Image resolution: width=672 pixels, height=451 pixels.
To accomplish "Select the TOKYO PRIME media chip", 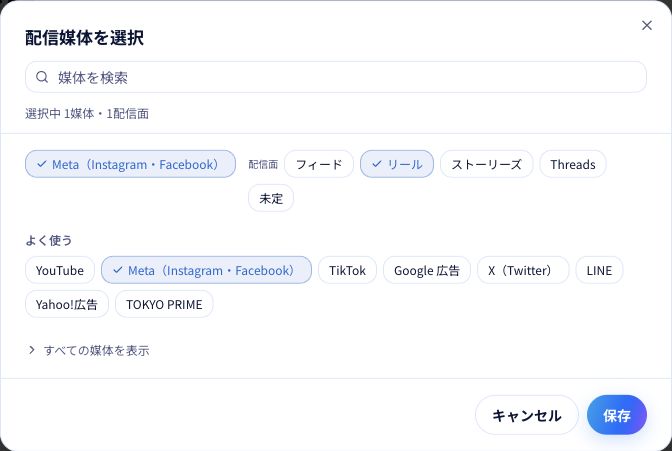I will click(x=164, y=304).
